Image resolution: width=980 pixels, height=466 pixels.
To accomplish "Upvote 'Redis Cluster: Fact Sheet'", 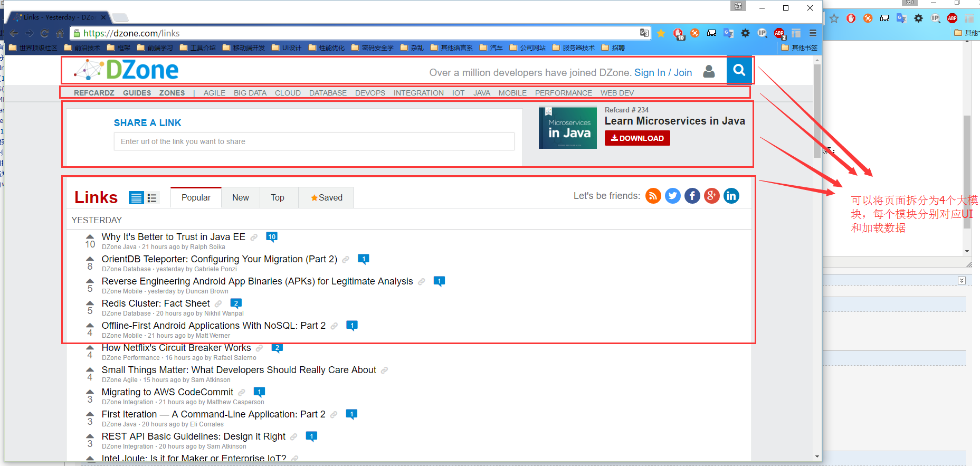I will [90, 303].
